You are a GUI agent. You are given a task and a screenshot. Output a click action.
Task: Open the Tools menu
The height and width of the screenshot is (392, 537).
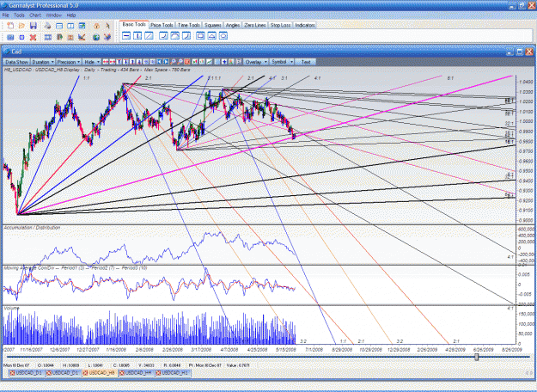coord(19,15)
